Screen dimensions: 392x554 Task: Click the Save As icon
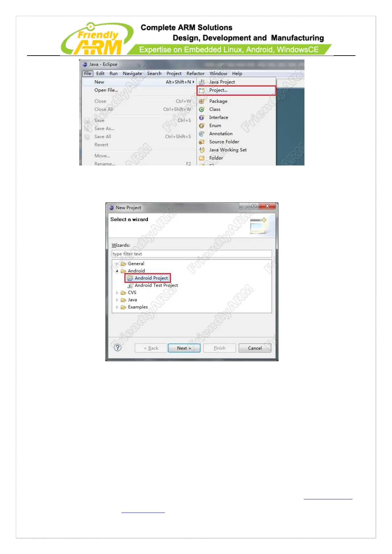(87, 129)
